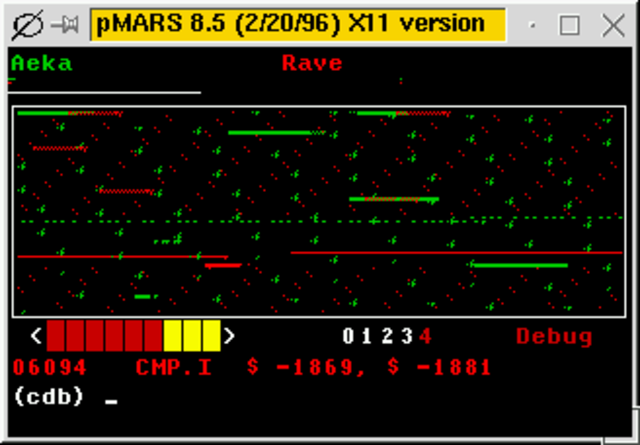Viewport: 640px width, 445px height.
Task: Decrease speed with the left arrow
Action: [x=36, y=336]
